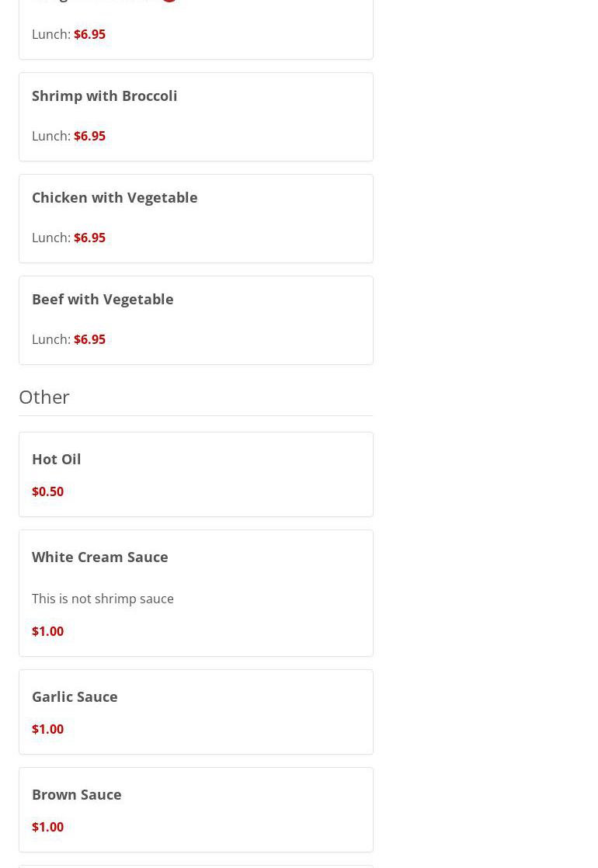Click the Garlic Sauce $1.00 price
Screen dimensions: 598x868
pos(47,729)
